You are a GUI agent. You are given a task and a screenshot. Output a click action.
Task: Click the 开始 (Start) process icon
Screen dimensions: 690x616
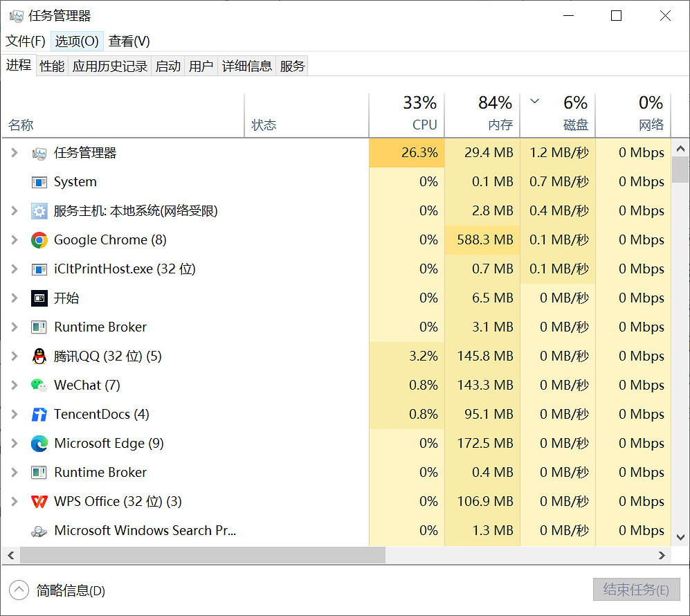39,298
